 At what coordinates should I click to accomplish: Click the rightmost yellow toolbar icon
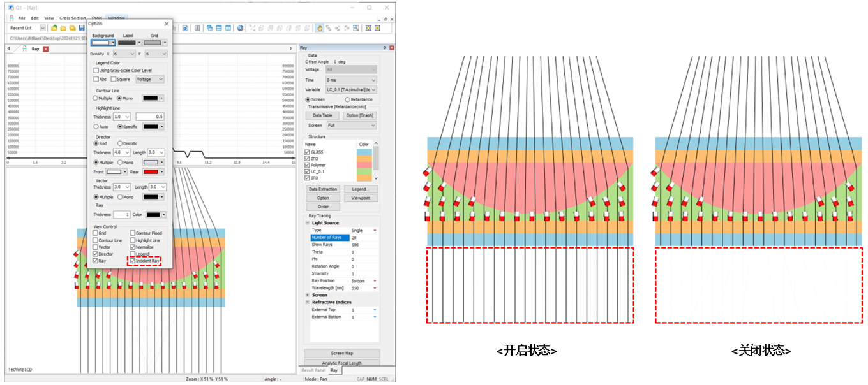click(x=377, y=28)
